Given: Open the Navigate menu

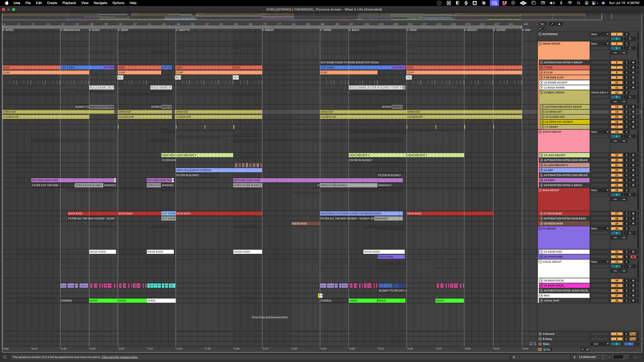Looking at the screenshot, I should (x=100, y=3).
